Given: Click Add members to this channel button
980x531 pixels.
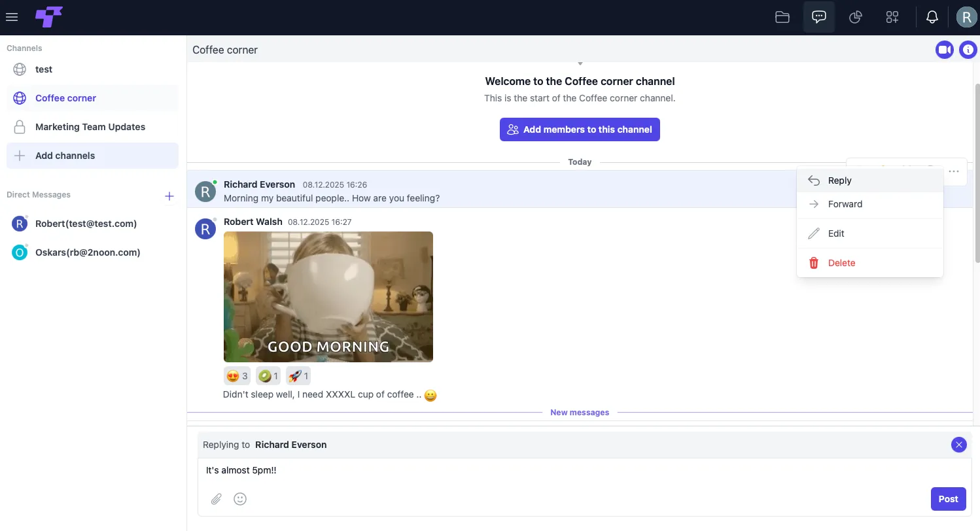Looking at the screenshot, I should (x=580, y=129).
